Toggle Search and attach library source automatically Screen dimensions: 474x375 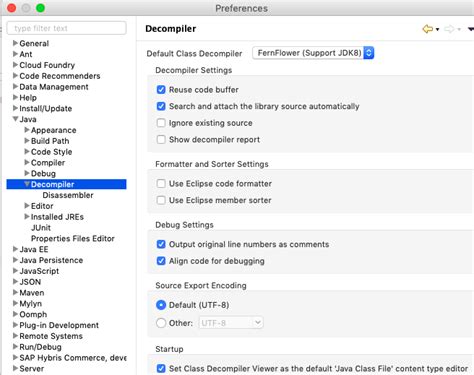(161, 106)
